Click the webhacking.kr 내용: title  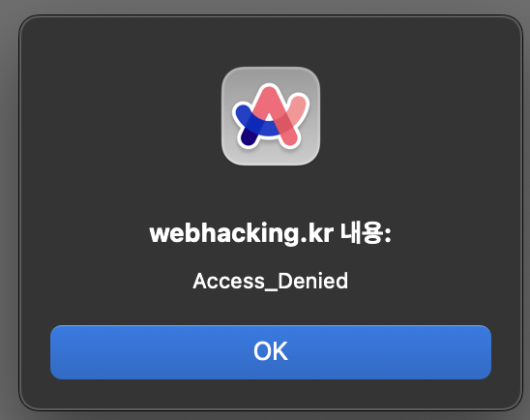coord(271,233)
